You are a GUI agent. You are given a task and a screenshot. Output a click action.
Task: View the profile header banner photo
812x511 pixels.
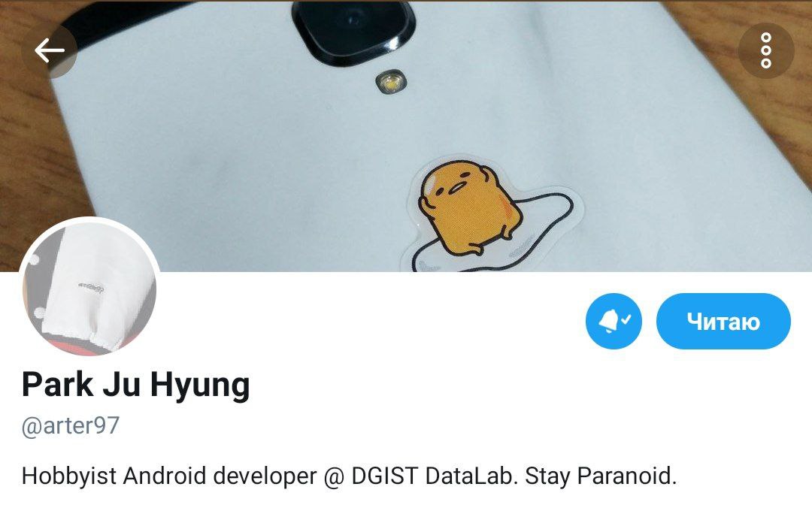click(x=406, y=136)
